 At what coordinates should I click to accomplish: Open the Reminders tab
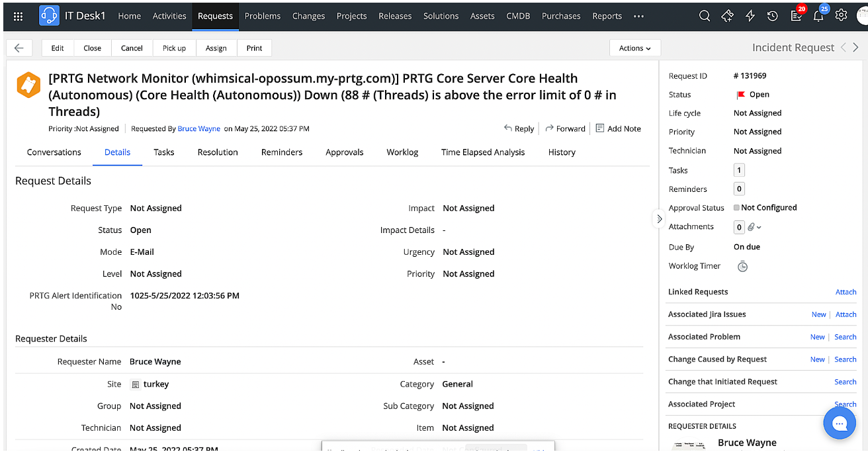click(x=282, y=152)
